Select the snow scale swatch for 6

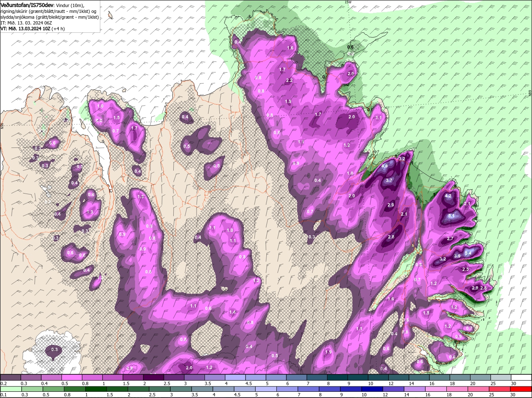tap(297, 377)
